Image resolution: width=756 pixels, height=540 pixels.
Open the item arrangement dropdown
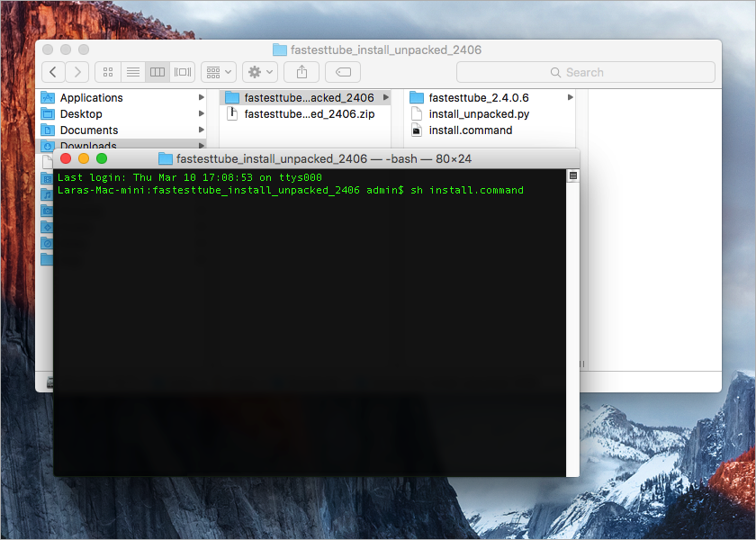(x=219, y=72)
